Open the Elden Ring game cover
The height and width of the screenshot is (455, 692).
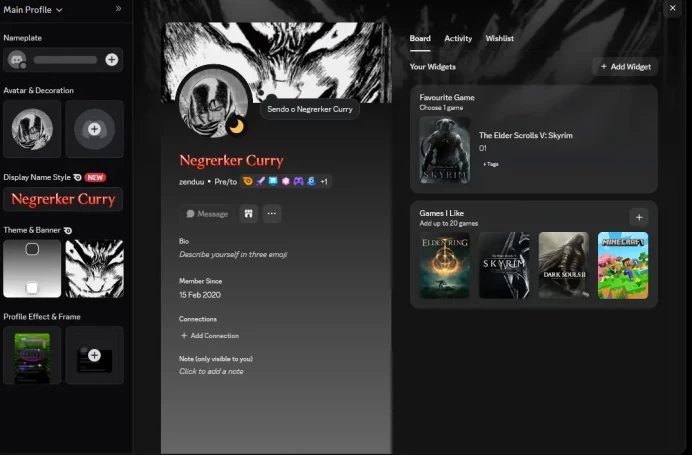(x=444, y=265)
